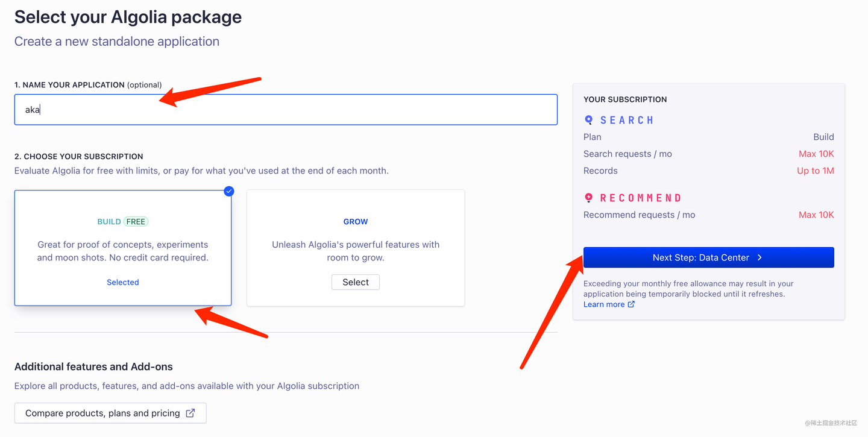
Task: Click the Search magnifying glass icon in subscription summary
Action: (x=589, y=120)
